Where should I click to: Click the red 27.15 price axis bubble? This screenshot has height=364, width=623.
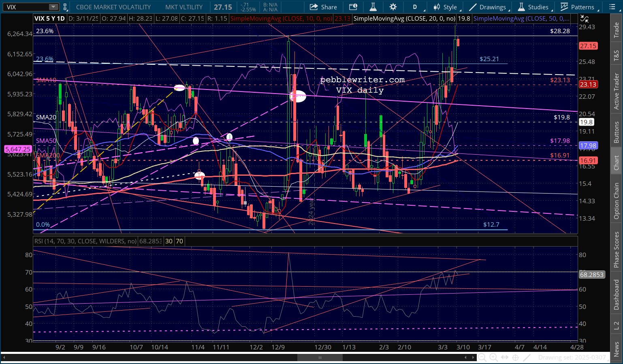(x=588, y=46)
